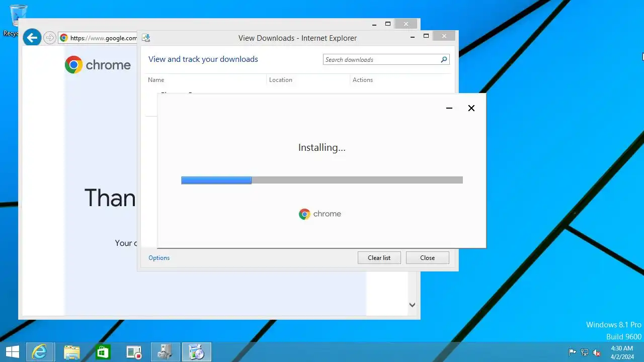
Task: Close the Chrome installer dialog
Action: [x=471, y=108]
